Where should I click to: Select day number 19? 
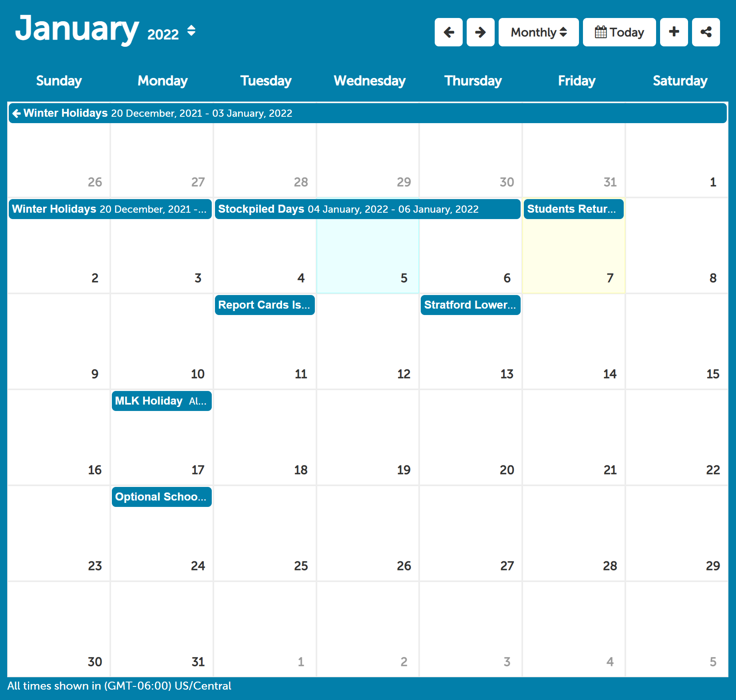click(x=404, y=470)
